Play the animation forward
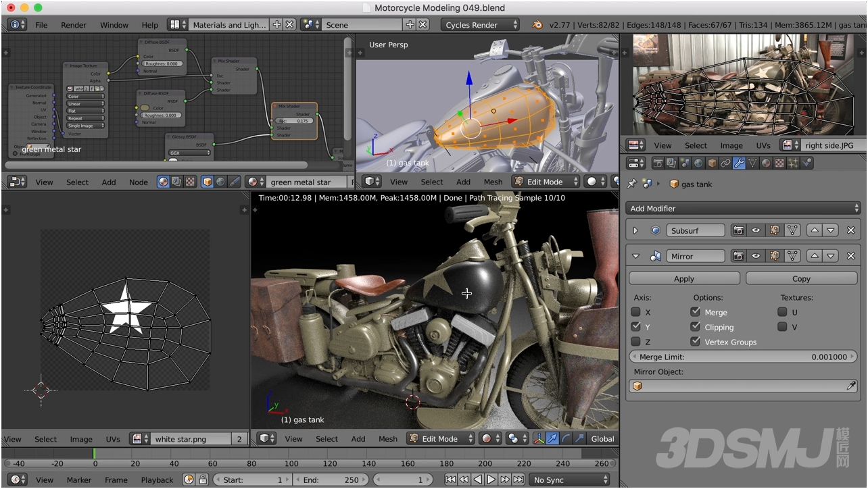The width and height of the screenshot is (868, 489). tap(491, 480)
